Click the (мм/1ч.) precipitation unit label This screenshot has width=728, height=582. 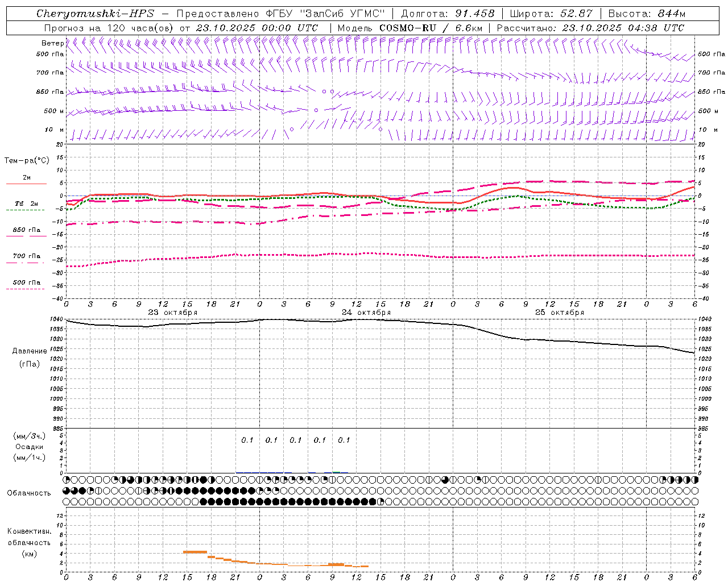point(29,458)
